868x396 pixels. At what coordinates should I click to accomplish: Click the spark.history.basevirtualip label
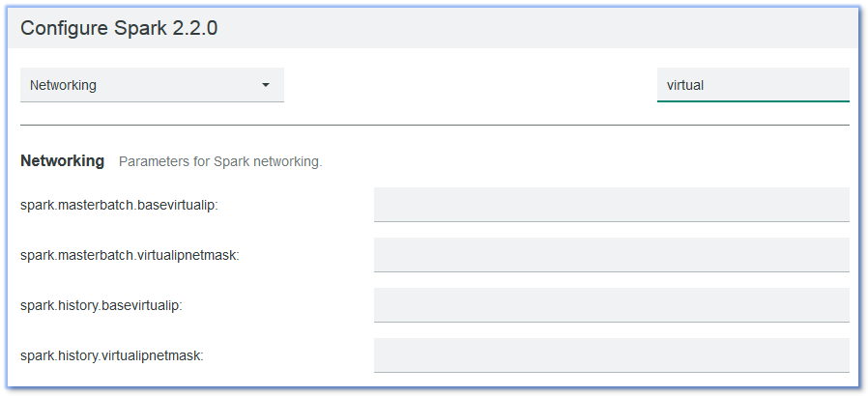(101, 305)
